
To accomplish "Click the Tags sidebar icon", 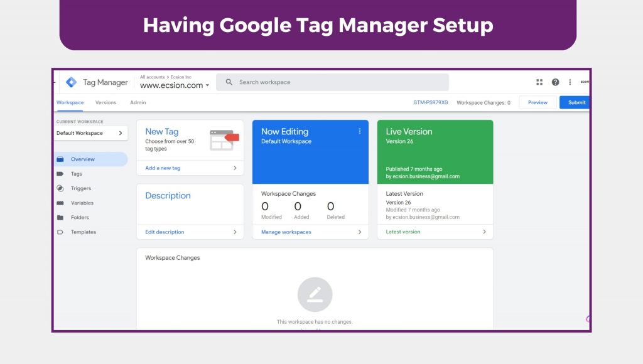I will click(x=60, y=174).
